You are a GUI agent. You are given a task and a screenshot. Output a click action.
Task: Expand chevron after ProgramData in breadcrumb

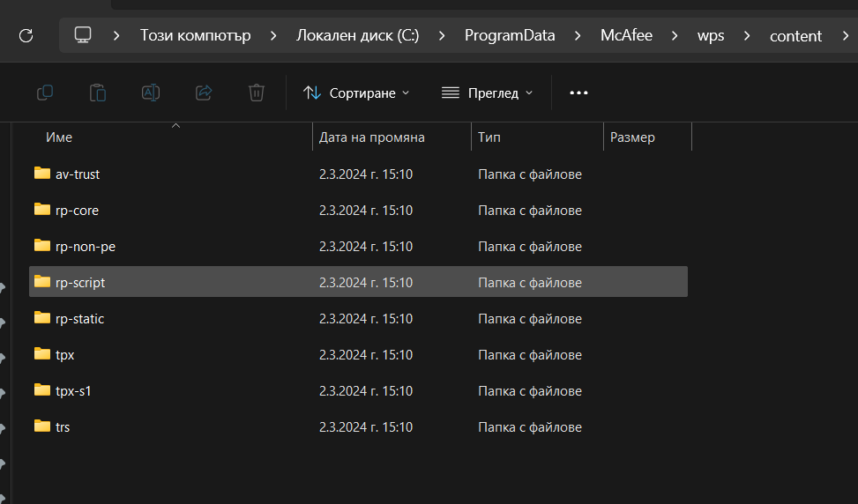(x=578, y=35)
